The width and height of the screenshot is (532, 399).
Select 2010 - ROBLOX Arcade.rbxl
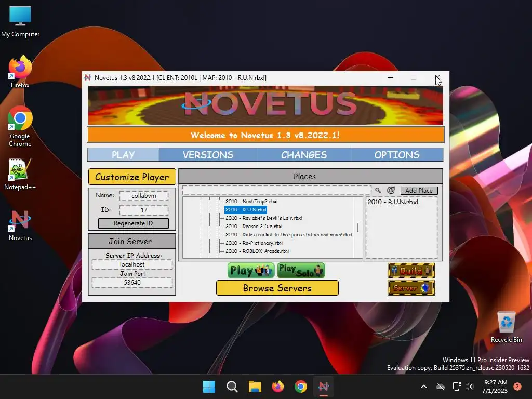click(257, 251)
